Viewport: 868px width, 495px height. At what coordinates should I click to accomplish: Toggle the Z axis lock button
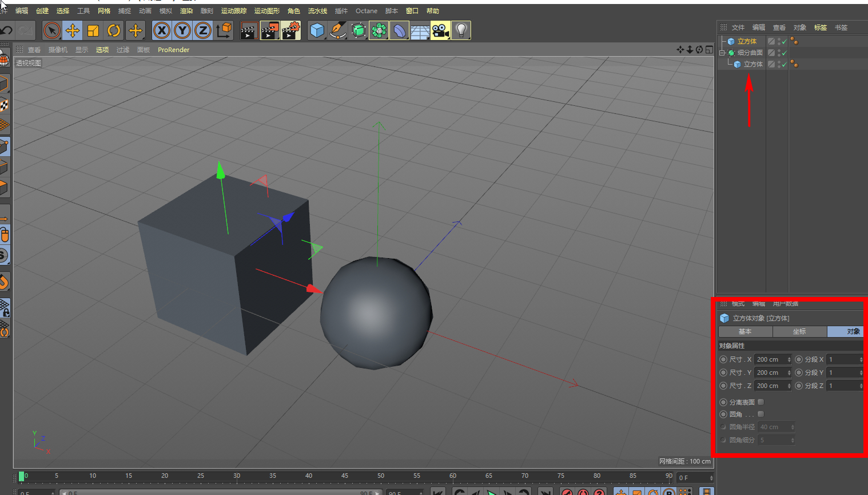(x=203, y=30)
